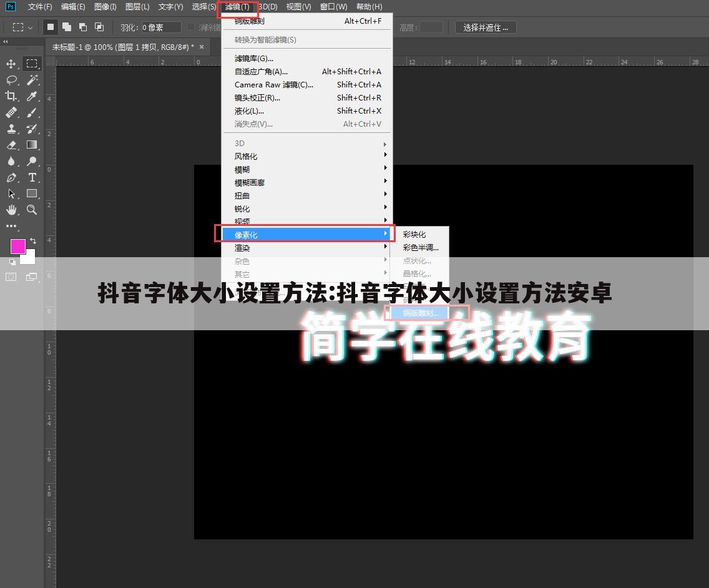
Task: Close the 未标题-1 document tab
Action: click(x=202, y=47)
